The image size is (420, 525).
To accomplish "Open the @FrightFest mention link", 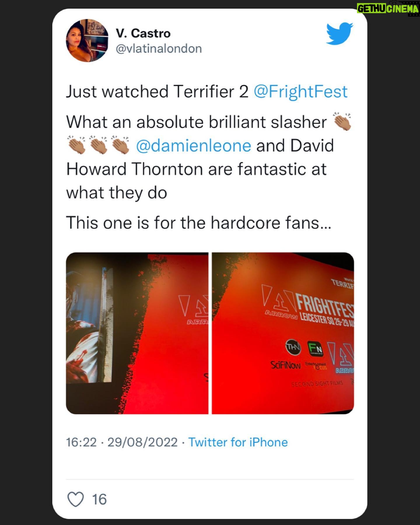I will pos(300,92).
